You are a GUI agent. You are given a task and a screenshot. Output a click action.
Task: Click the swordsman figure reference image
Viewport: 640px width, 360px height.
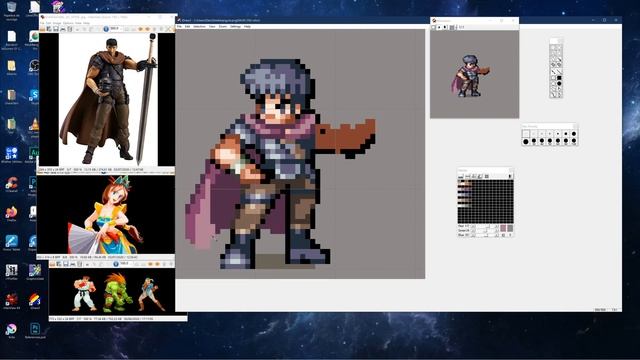pos(108,100)
